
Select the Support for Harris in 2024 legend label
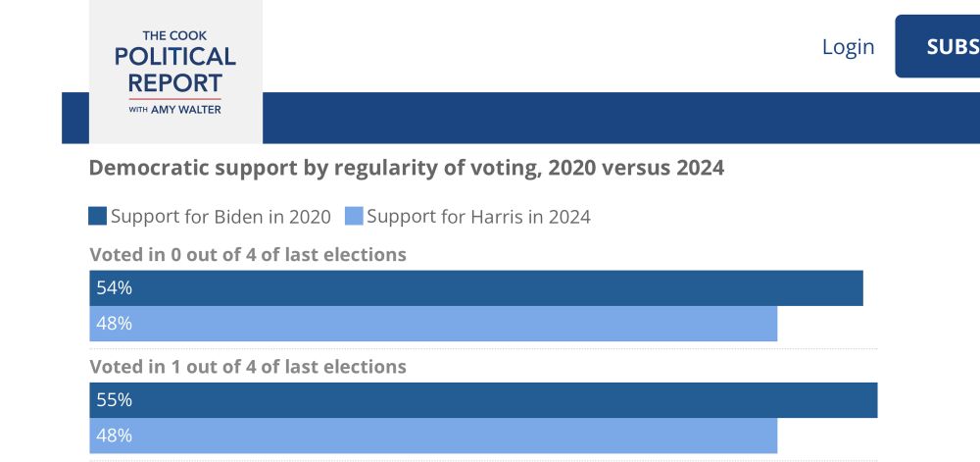(478, 217)
